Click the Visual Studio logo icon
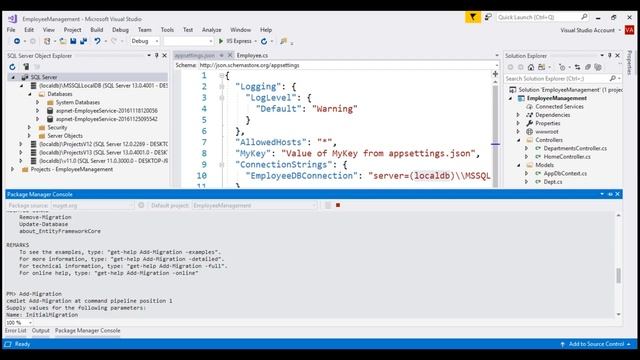The width and height of the screenshot is (640, 360). [13, 18]
